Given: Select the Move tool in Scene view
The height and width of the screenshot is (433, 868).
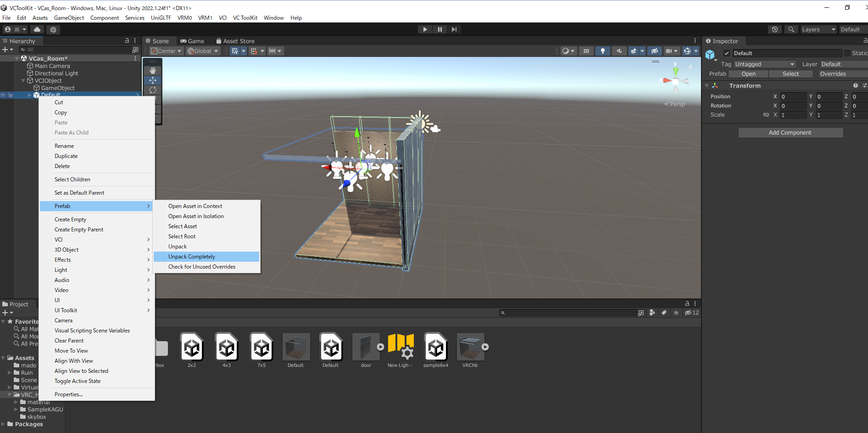Looking at the screenshot, I should 153,80.
